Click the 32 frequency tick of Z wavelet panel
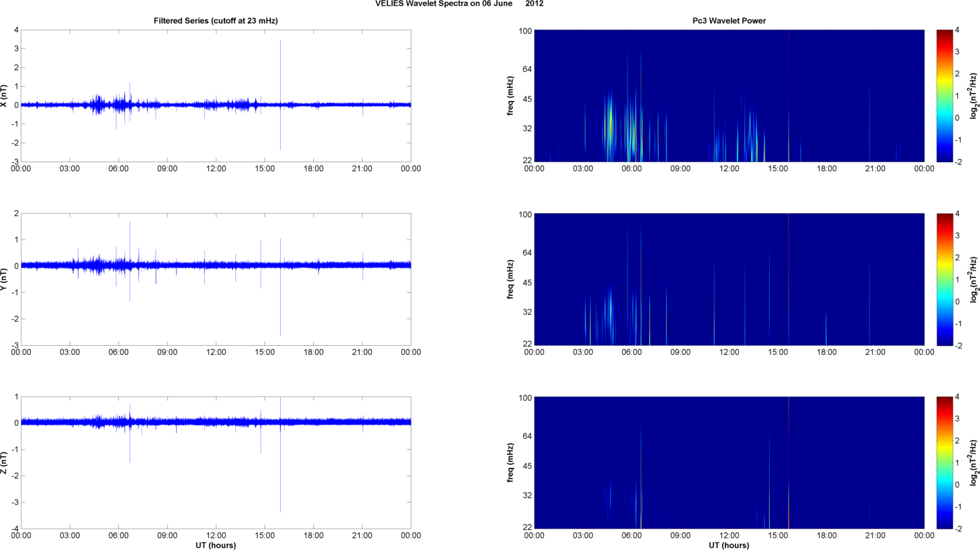Image resolution: width=980 pixels, height=550 pixels. point(527,496)
